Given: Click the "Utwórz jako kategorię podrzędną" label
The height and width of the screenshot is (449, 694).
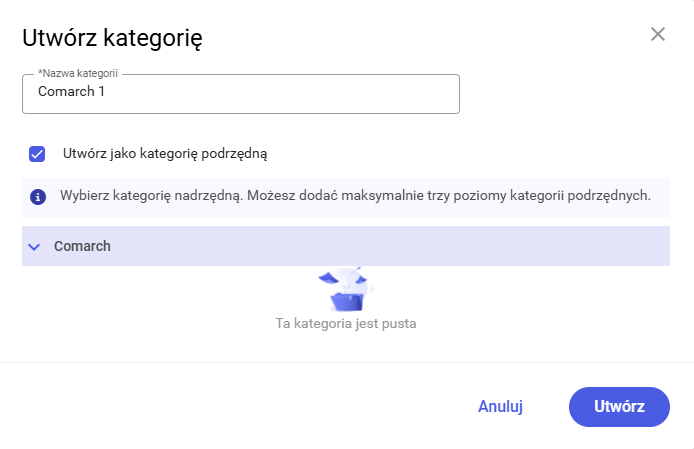Looking at the screenshot, I should [165, 154].
